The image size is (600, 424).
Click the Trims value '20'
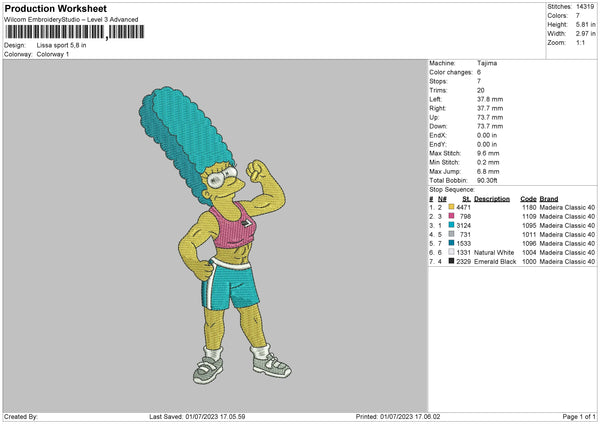pyautogui.click(x=481, y=90)
